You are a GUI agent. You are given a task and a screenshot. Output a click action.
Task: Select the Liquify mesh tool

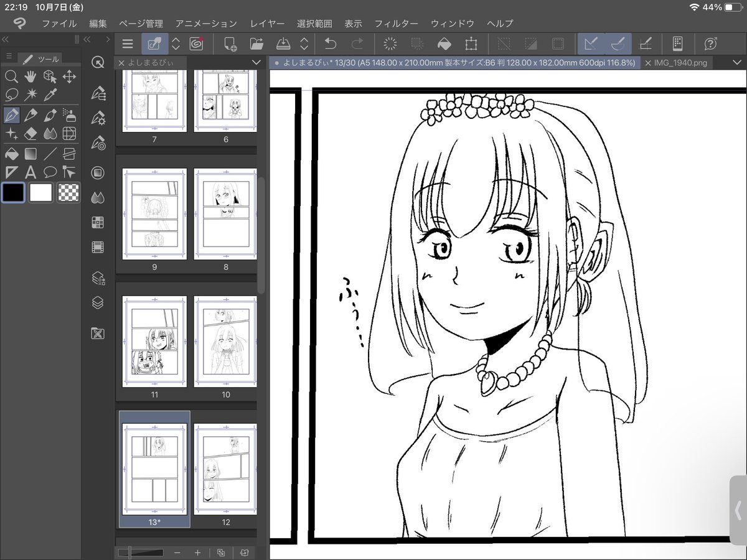coord(69,134)
